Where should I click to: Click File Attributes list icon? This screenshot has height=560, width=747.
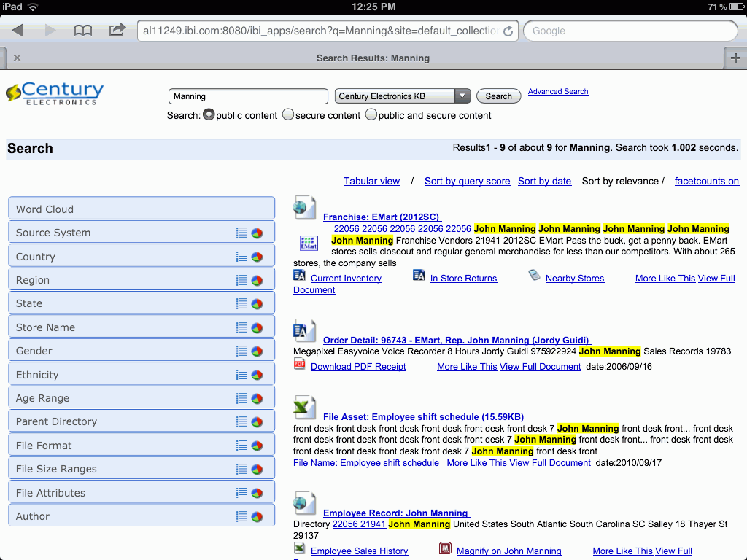[242, 493]
